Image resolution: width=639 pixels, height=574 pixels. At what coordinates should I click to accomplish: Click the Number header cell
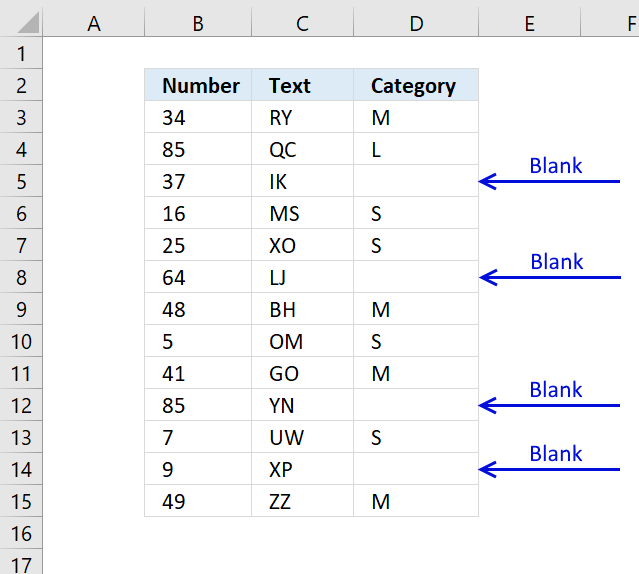click(198, 85)
